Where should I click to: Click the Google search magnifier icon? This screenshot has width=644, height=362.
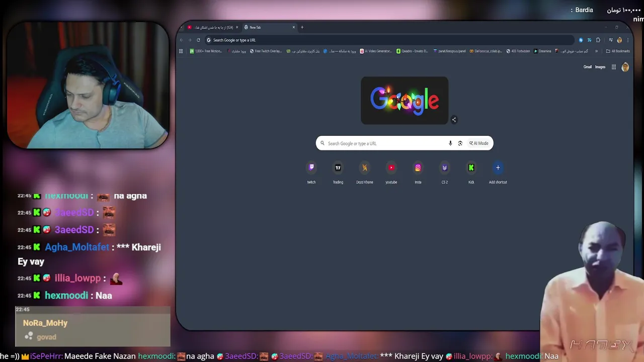tap(323, 143)
